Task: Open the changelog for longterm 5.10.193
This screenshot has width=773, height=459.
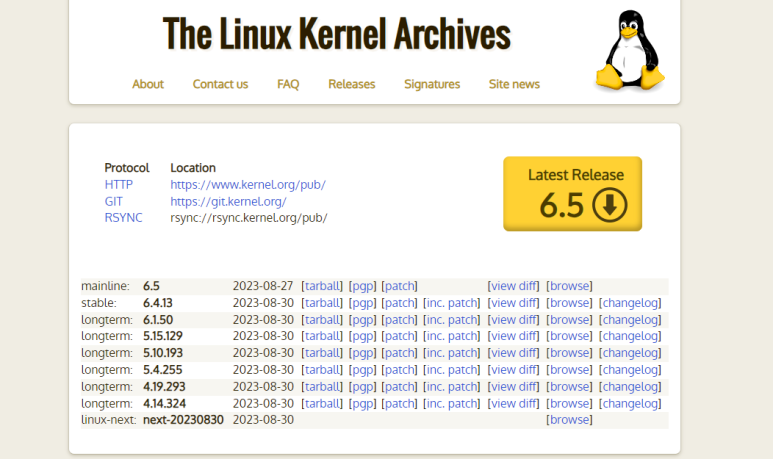Action: tap(630, 353)
